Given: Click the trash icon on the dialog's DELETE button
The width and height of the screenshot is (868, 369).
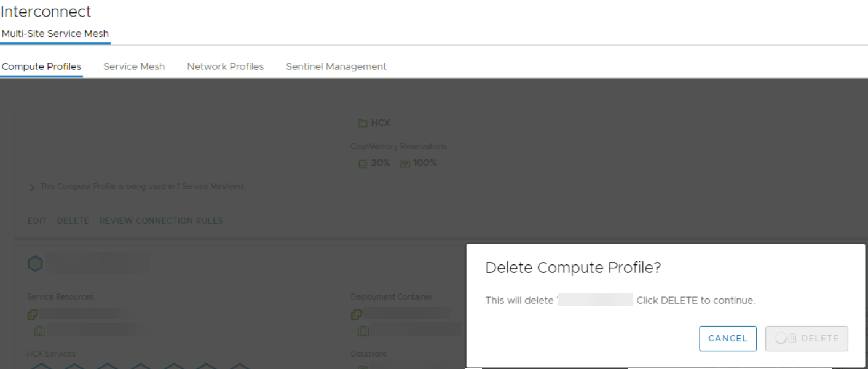Looking at the screenshot, I should [792, 338].
